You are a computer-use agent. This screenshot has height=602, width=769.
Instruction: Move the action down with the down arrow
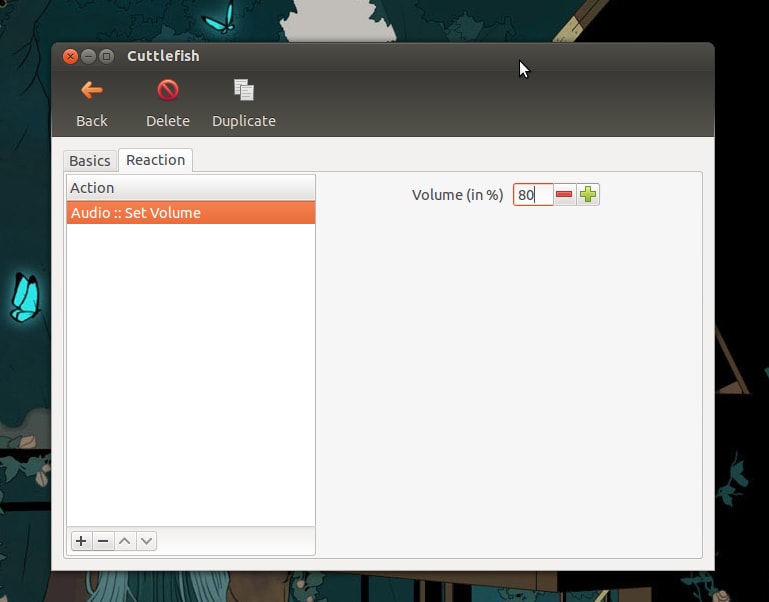click(146, 541)
